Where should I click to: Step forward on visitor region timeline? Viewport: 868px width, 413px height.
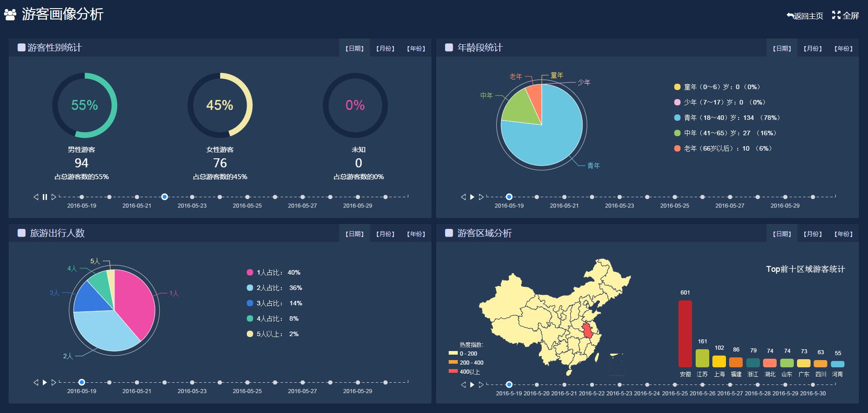tap(481, 385)
